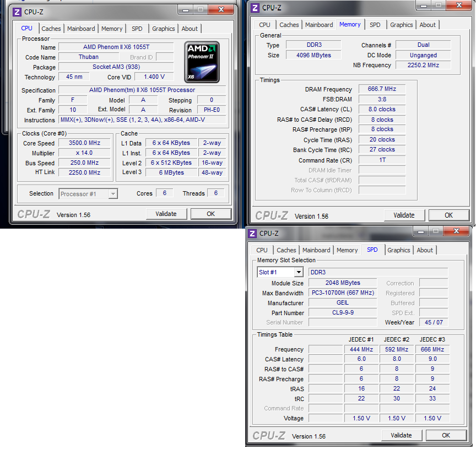Click the NB Frequency value 2250.2 MHz

coord(423,65)
